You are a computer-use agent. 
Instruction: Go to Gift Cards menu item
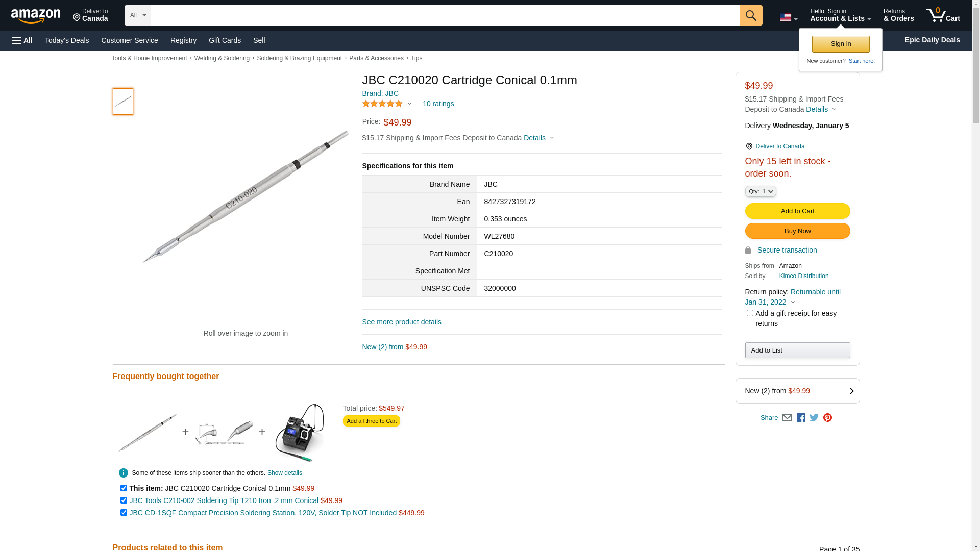click(x=225, y=40)
